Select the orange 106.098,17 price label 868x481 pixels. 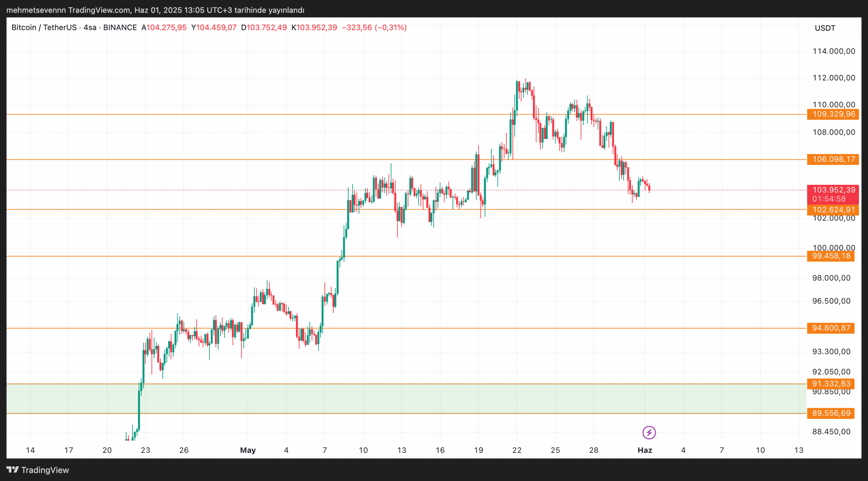point(833,159)
